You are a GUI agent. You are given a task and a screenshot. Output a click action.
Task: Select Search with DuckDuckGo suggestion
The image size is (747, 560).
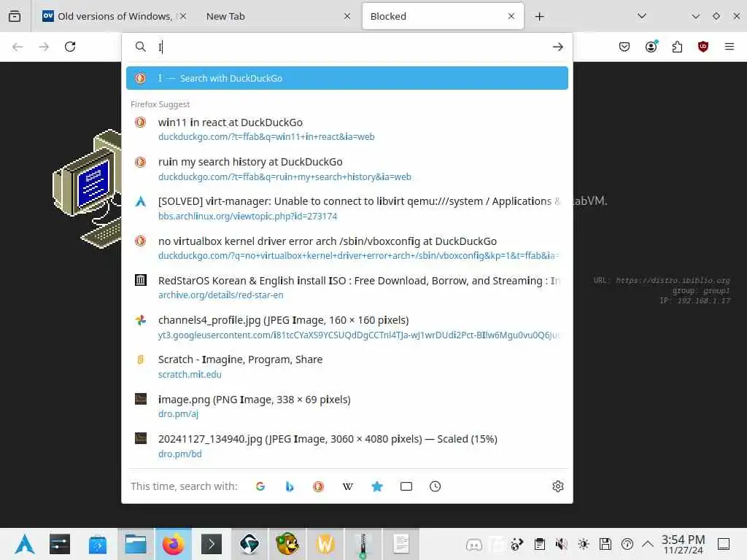[347, 78]
